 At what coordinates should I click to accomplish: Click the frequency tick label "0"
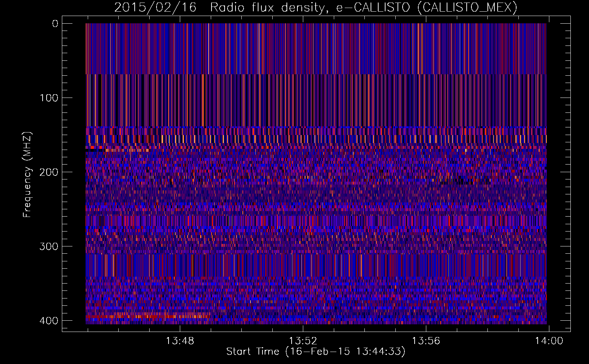click(x=55, y=24)
